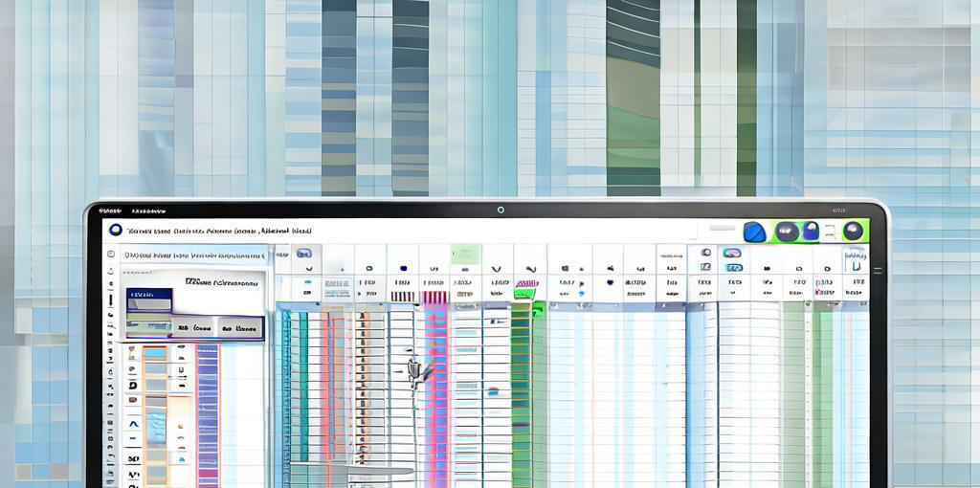Click the circular app logo in the title bar
Image resolution: width=980 pixels, height=488 pixels.
point(116,231)
